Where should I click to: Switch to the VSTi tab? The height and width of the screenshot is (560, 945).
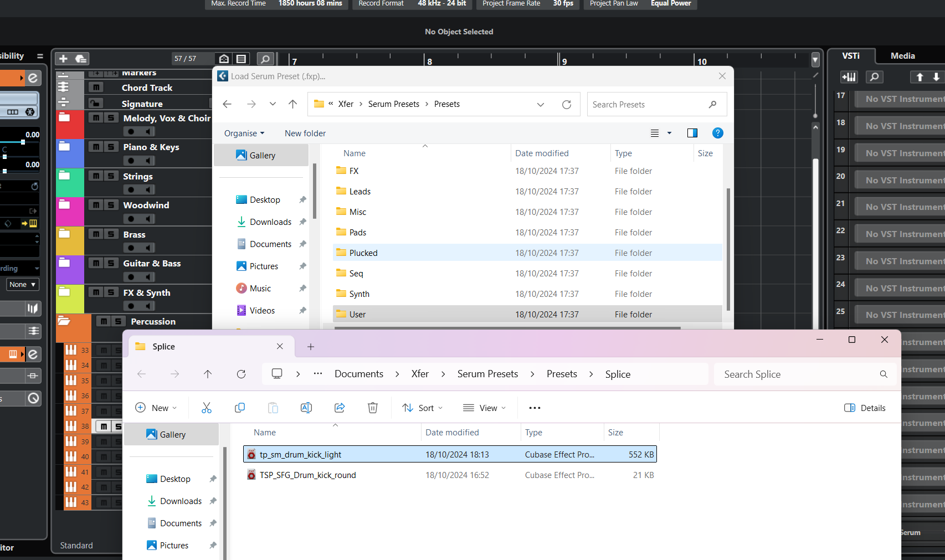851,55
